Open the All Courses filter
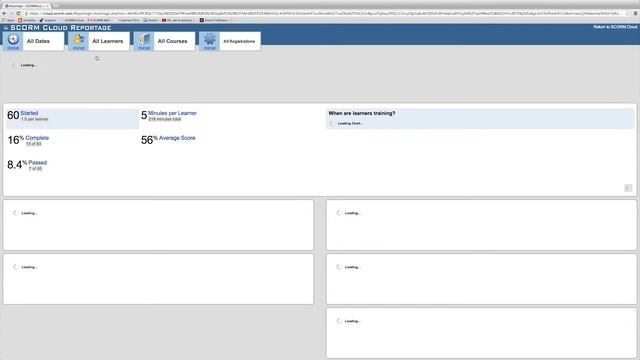The image size is (640, 360). coord(164,41)
